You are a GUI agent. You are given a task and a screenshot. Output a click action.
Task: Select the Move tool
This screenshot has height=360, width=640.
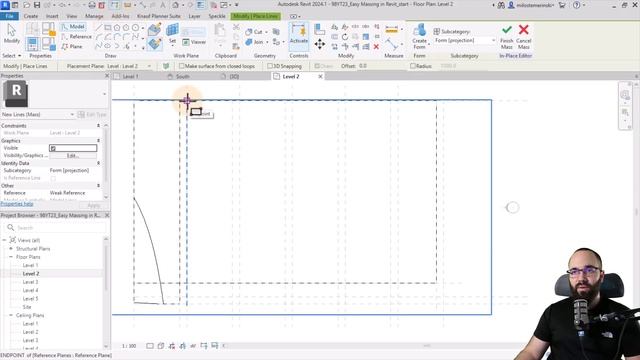[x=320, y=44]
